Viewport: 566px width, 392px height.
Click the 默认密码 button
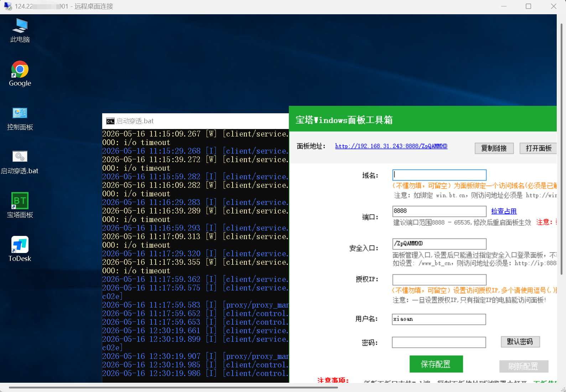click(x=520, y=342)
